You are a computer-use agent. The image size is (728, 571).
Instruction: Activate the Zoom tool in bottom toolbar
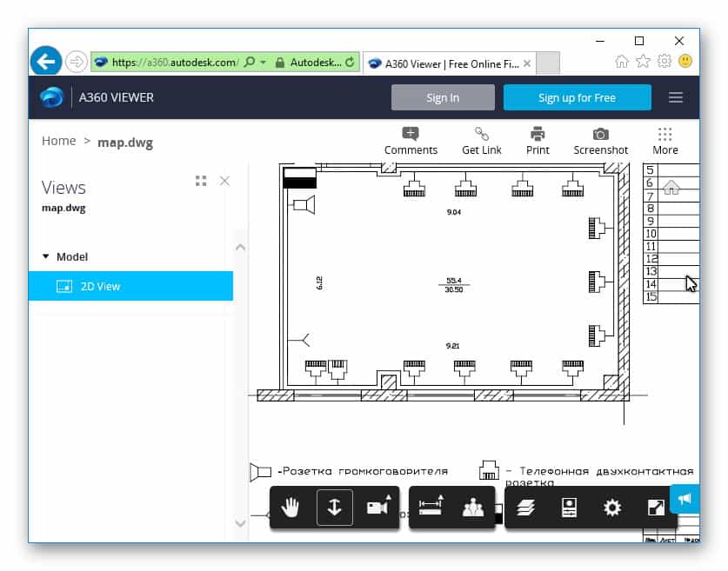[335, 508]
